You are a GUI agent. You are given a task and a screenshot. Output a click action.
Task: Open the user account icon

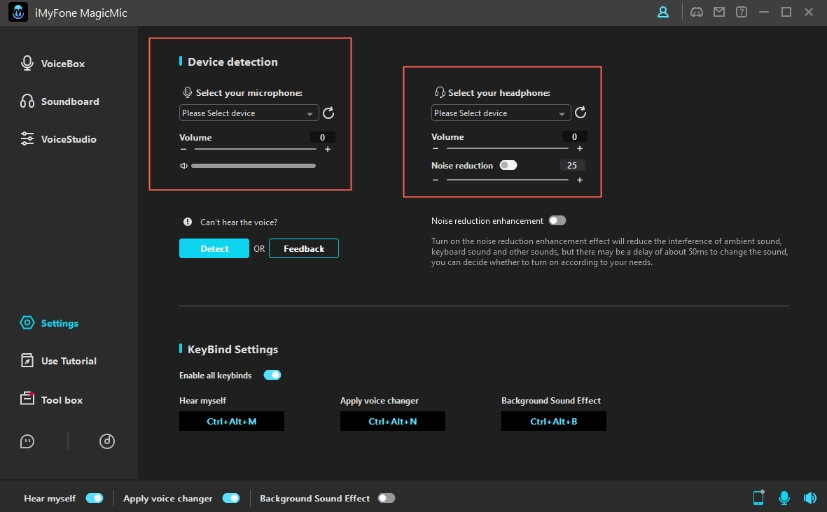[x=663, y=12]
